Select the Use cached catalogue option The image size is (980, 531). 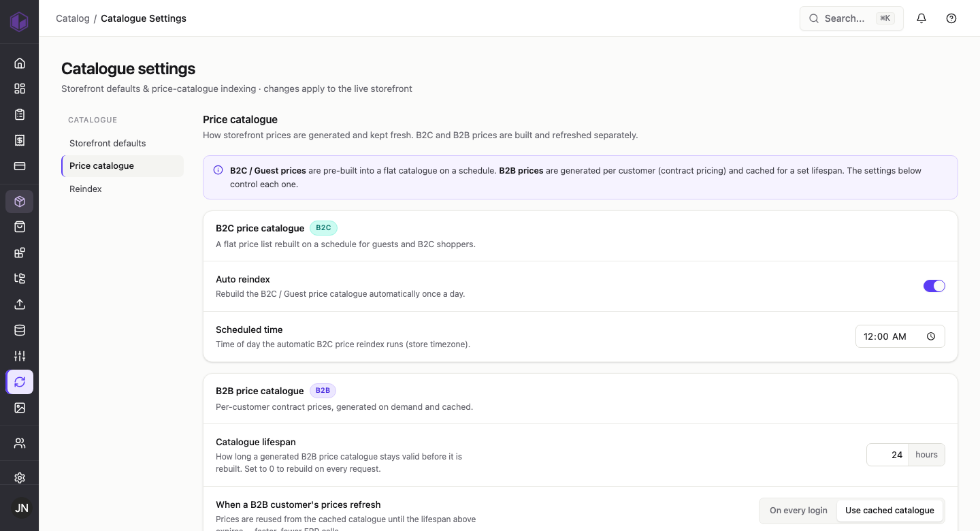pos(889,511)
